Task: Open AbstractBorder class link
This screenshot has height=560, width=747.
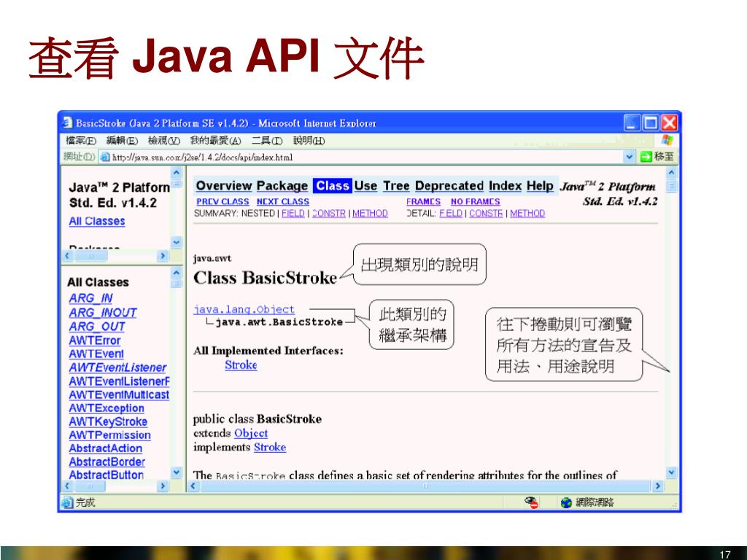Action: [x=107, y=462]
